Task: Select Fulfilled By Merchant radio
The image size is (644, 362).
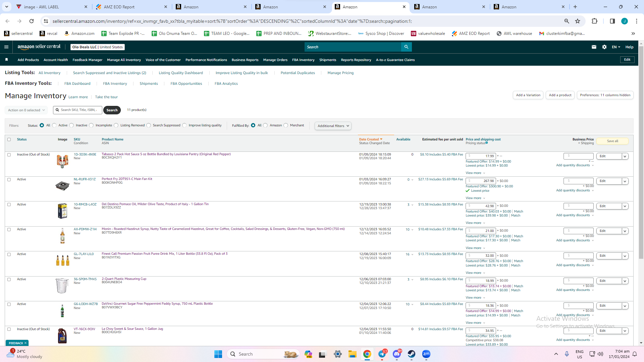Action: pyautogui.click(x=286, y=125)
